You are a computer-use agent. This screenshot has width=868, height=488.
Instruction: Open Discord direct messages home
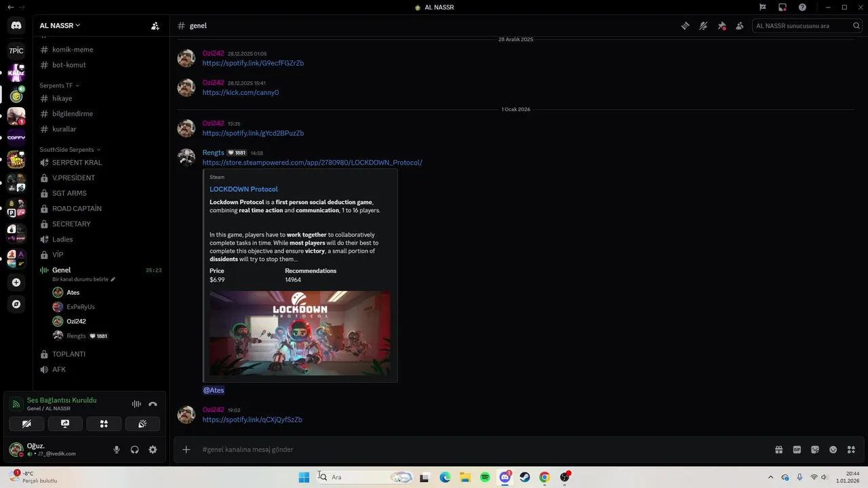[16, 26]
